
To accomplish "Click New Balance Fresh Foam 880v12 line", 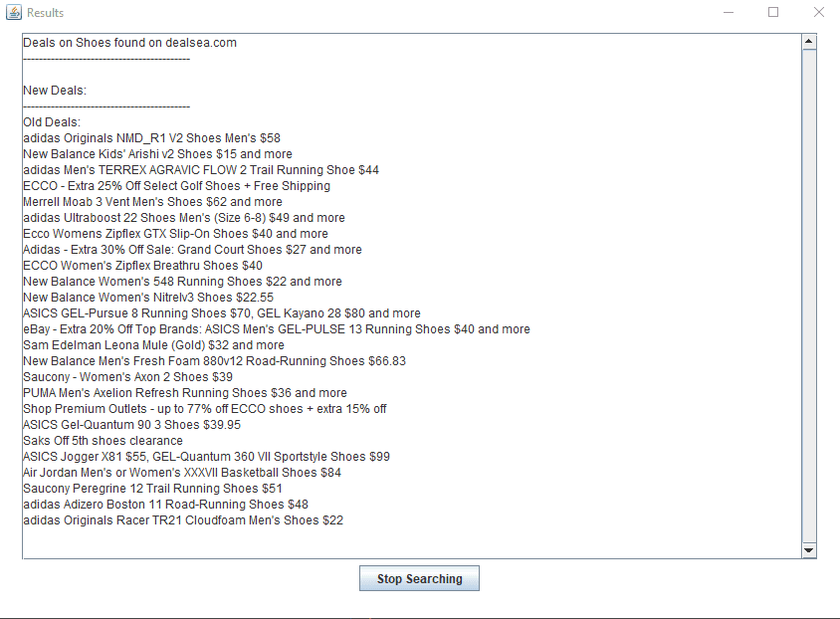I will (x=214, y=361).
